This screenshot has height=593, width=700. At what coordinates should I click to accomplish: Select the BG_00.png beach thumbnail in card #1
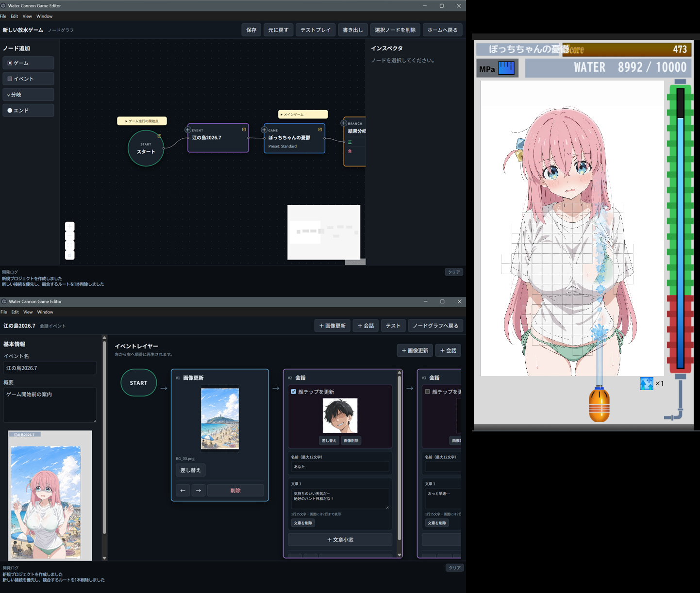220,419
